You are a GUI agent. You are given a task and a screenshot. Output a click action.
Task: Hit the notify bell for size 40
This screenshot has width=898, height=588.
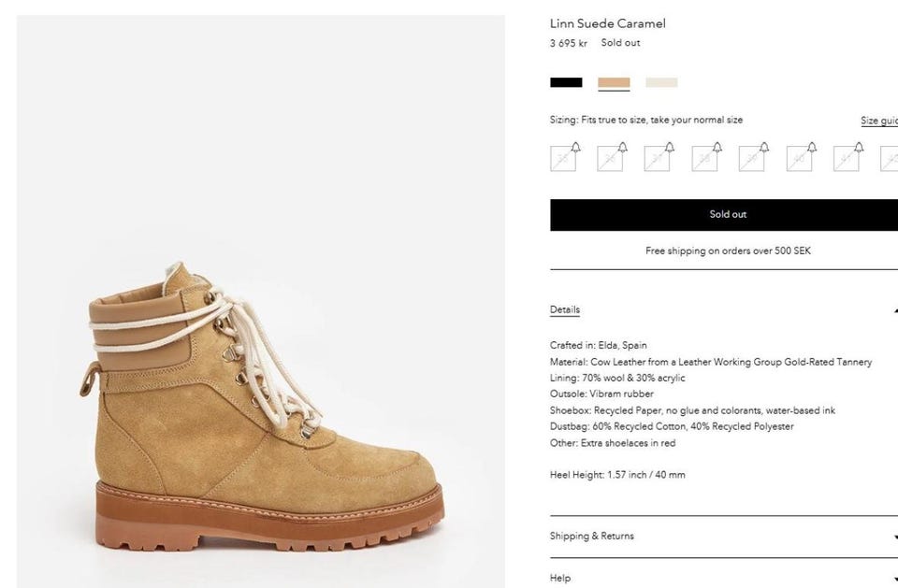pos(811,148)
